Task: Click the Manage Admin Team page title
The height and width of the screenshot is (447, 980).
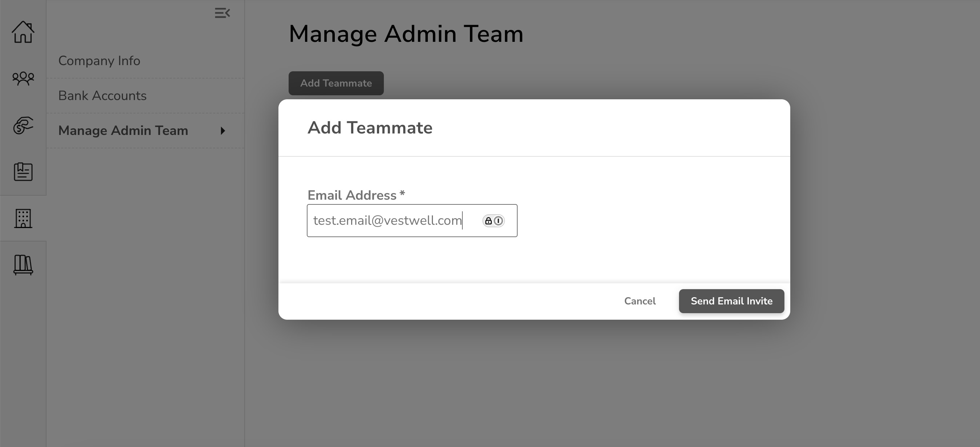Action: pos(406,34)
